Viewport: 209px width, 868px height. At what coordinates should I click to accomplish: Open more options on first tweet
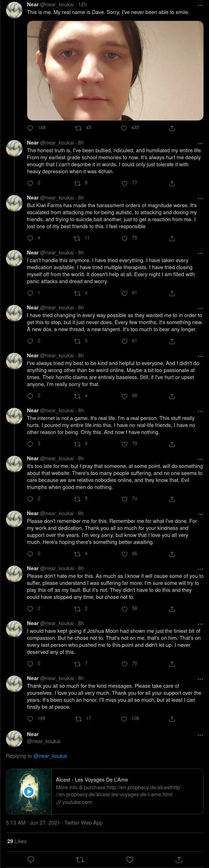pyautogui.click(x=200, y=5)
